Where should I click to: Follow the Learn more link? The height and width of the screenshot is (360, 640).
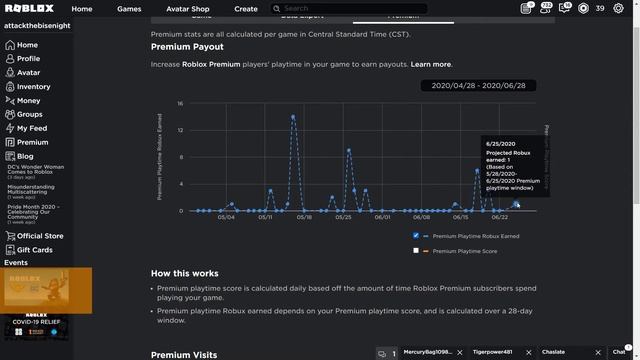[x=431, y=64]
